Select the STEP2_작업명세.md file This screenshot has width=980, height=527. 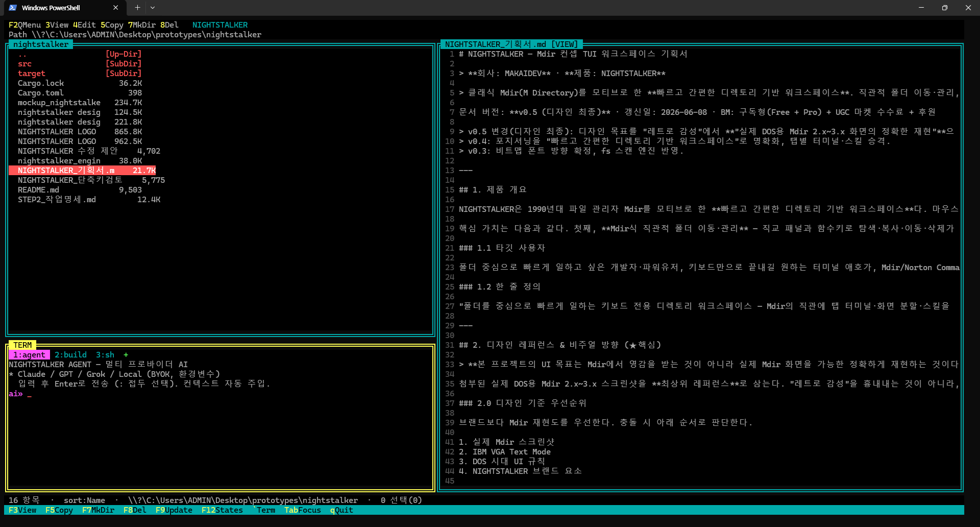[x=89, y=200]
